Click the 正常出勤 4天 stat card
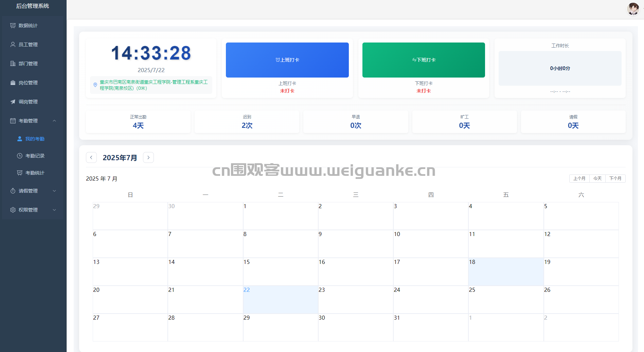This screenshot has width=644, height=352. click(x=138, y=122)
